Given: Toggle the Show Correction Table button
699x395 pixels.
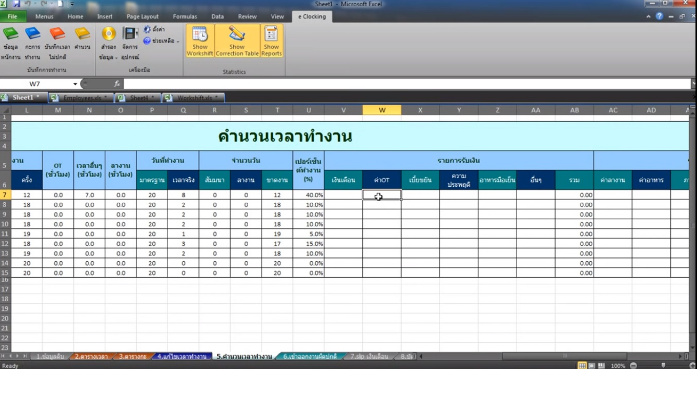Looking at the screenshot, I should click(x=237, y=41).
